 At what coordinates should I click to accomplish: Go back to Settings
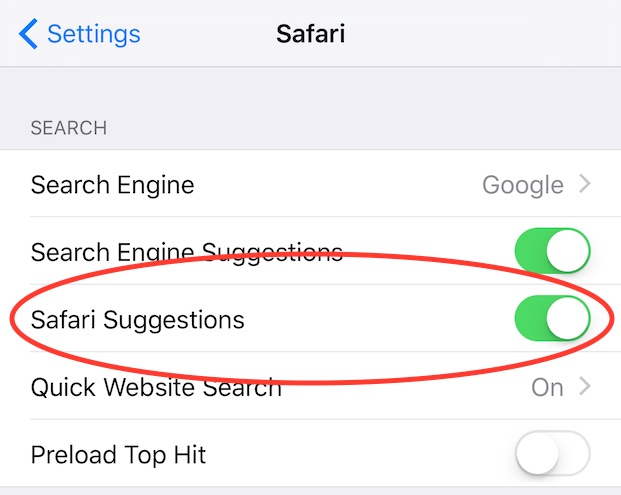tap(80, 34)
